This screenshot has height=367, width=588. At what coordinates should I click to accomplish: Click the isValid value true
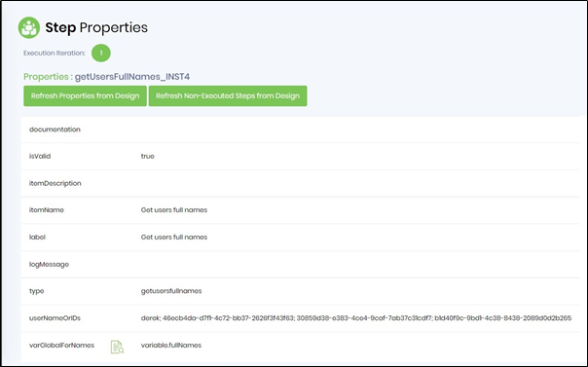point(147,156)
